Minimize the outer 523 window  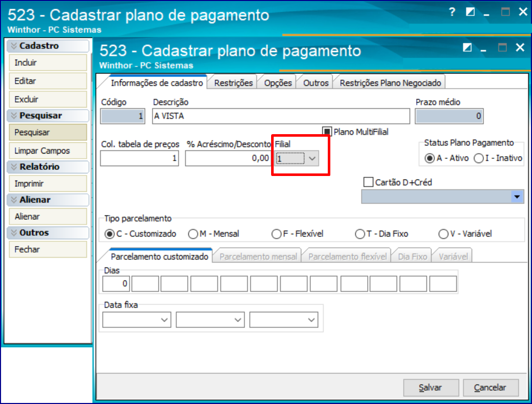pos(487,14)
